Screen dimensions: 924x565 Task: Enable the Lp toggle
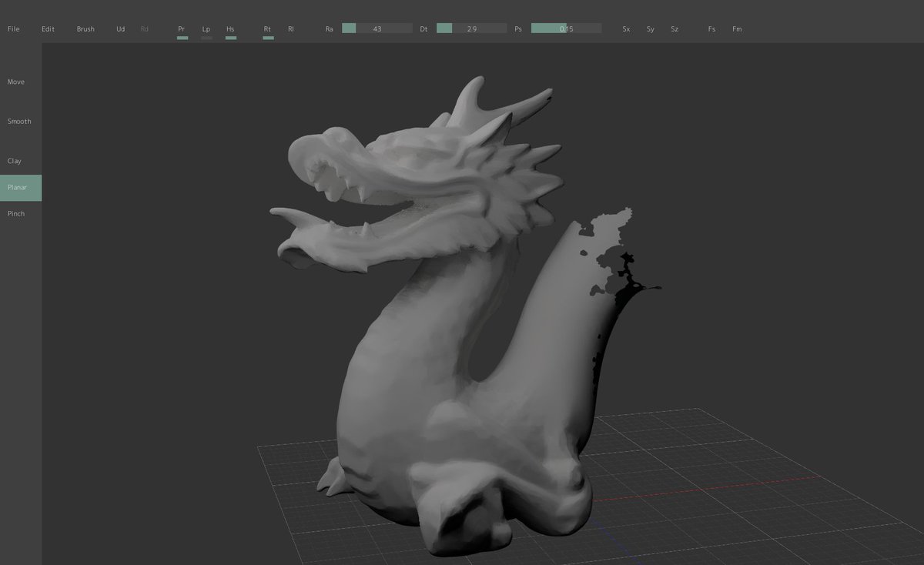point(206,28)
